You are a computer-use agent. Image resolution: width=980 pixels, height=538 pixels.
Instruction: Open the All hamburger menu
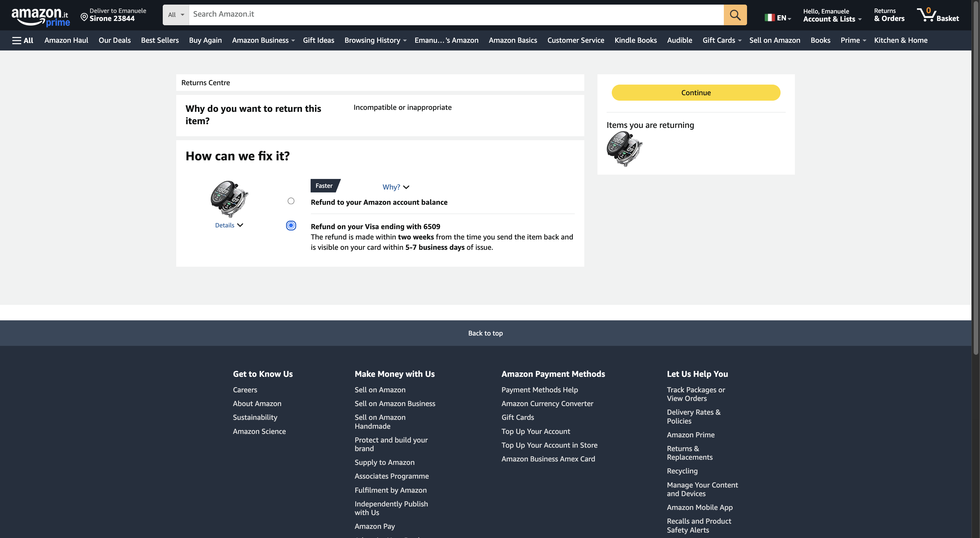22,40
